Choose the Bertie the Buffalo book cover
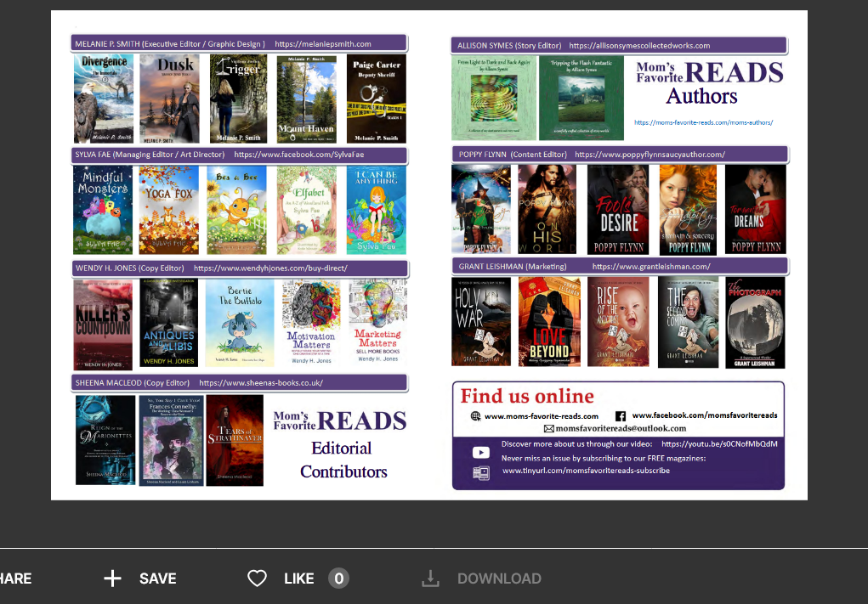 [x=240, y=322]
